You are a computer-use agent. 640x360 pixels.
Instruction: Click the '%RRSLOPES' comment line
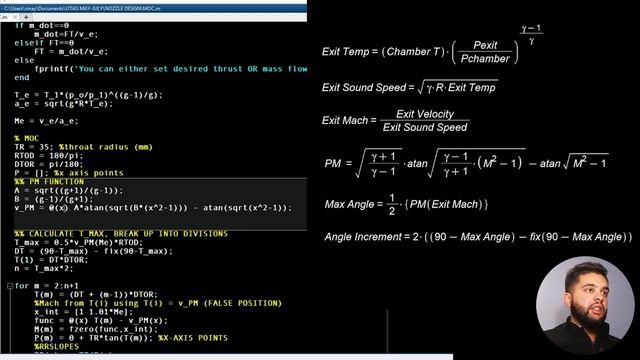[x=57, y=347]
